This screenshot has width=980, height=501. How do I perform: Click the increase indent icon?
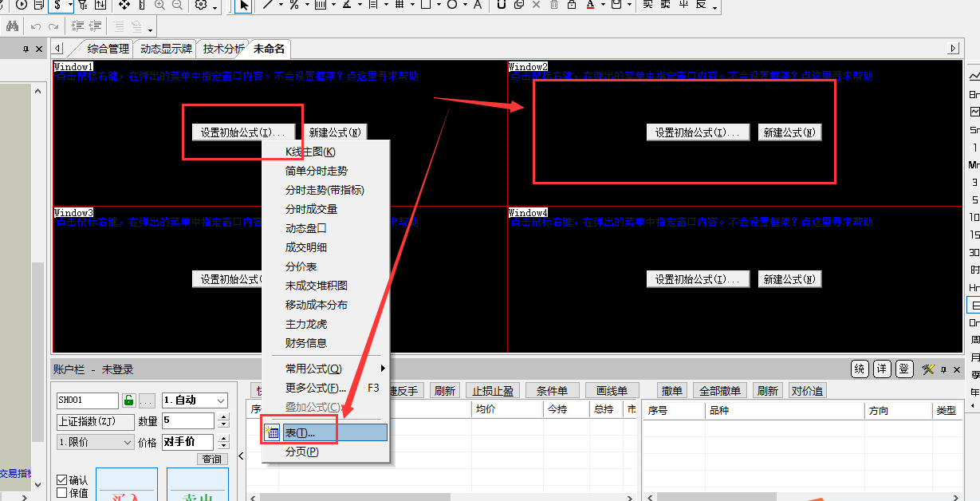pos(77,26)
